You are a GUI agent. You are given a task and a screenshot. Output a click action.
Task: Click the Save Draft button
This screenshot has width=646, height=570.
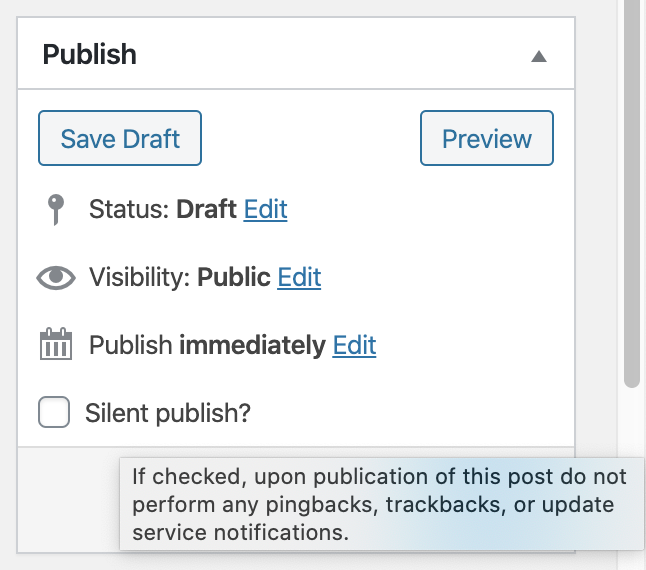(120, 138)
